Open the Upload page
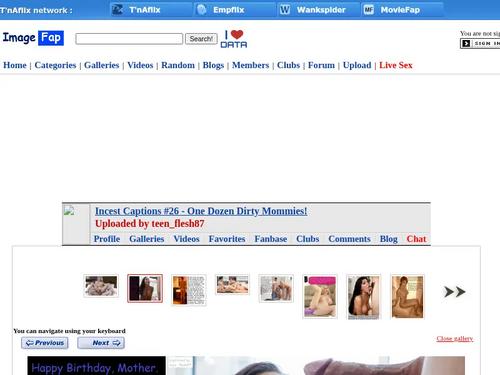The height and width of the screenshot is (375, 500). tap(357, 65)
